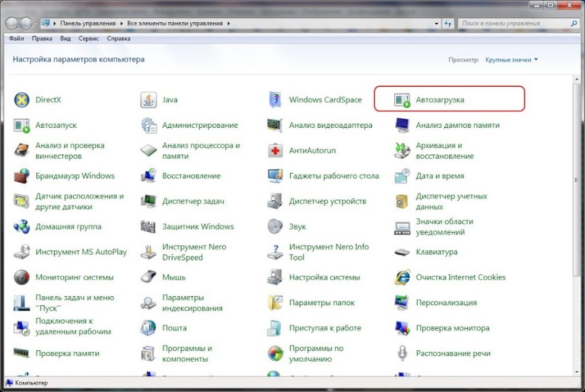
Task: Open the DirectX control panel icon
Action: [22, 100]
